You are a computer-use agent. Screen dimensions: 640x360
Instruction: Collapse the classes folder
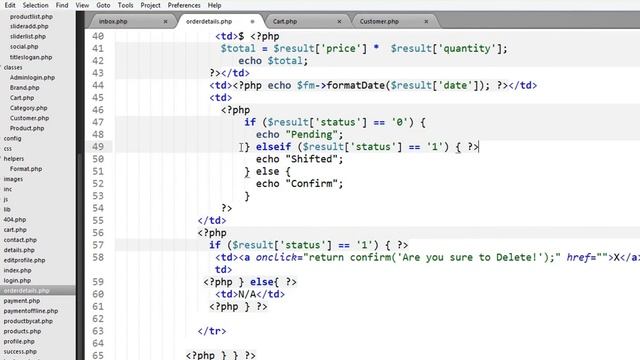coord(13,67)
